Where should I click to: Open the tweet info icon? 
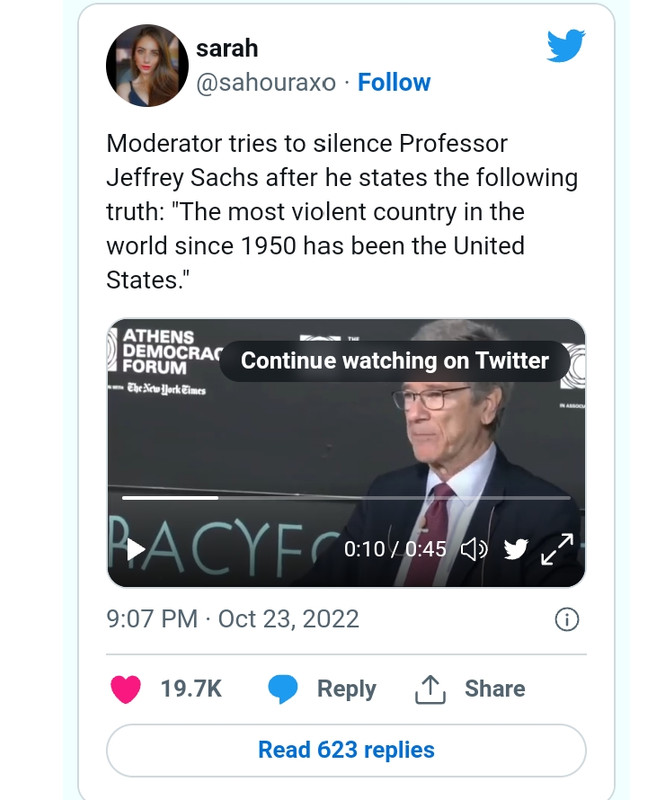[x=566, y=620]
